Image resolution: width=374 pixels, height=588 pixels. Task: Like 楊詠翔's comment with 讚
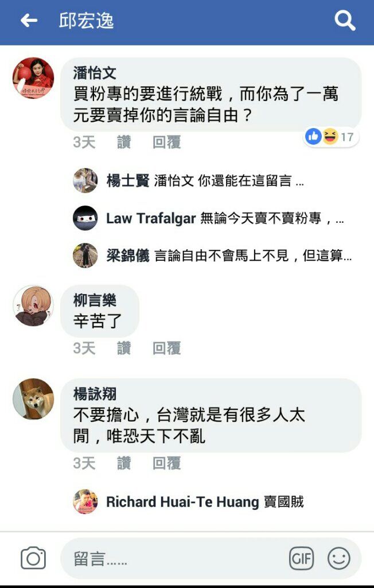point(124,463)
